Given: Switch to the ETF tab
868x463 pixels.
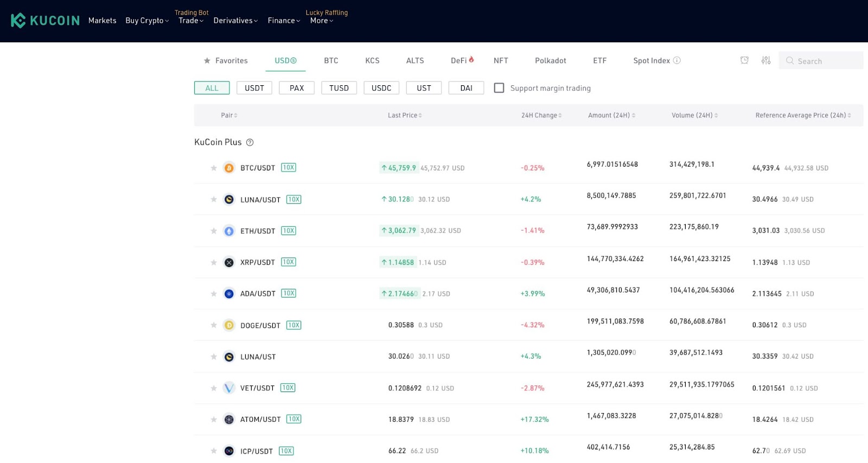Looking at the screenshot, I should [x=599, y=60].
